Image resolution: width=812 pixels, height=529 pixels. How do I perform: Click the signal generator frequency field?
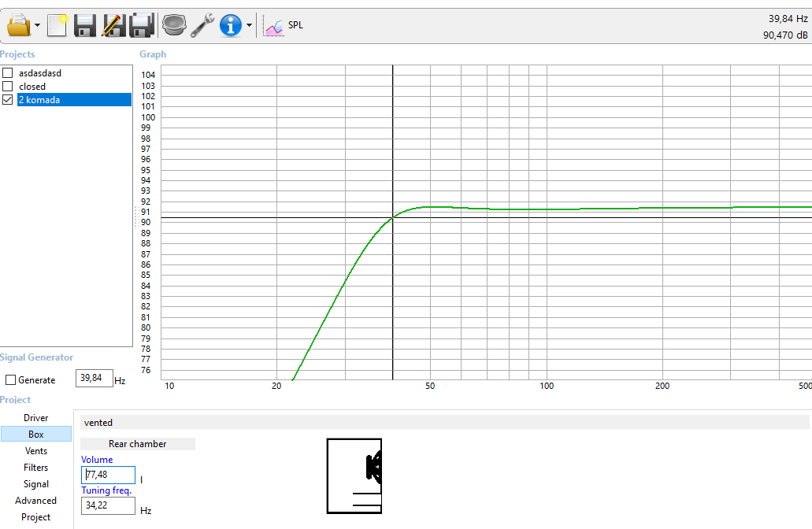[x=95, y=379]
